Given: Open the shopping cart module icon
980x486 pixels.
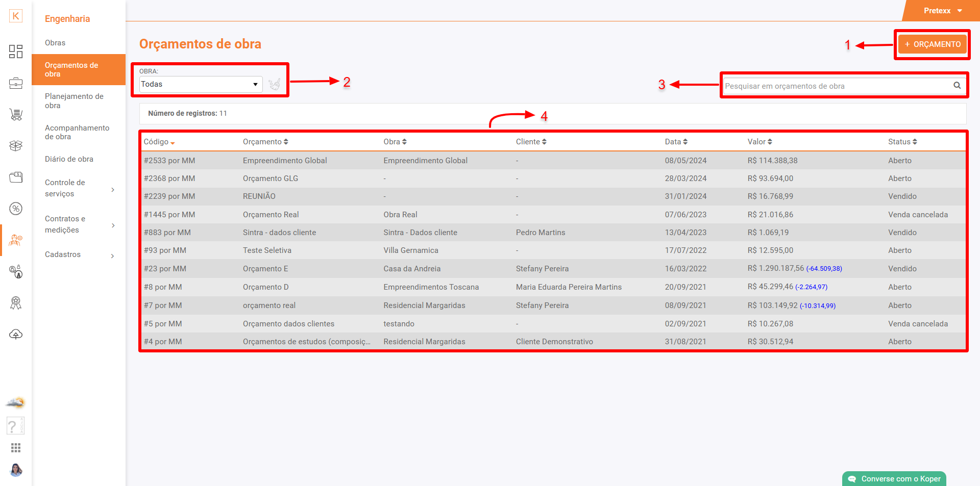Looking at the screenshot, I should [x=16, y=115].
